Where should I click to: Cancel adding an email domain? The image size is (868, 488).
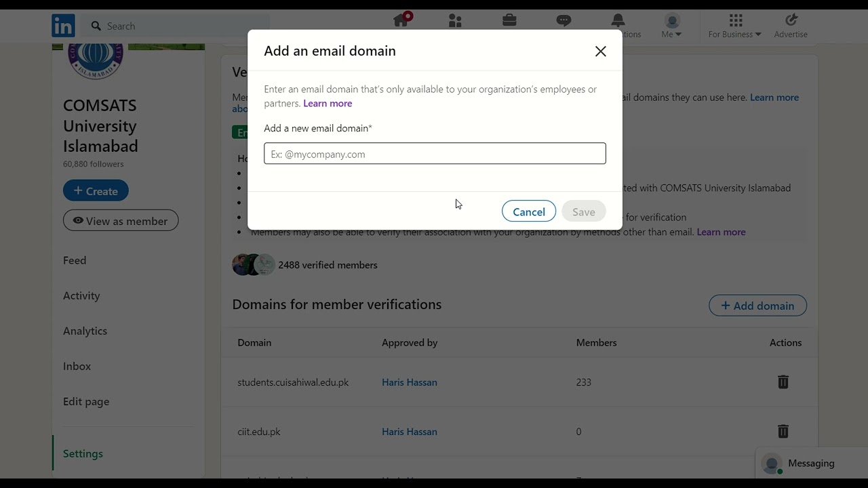[529, 211]
